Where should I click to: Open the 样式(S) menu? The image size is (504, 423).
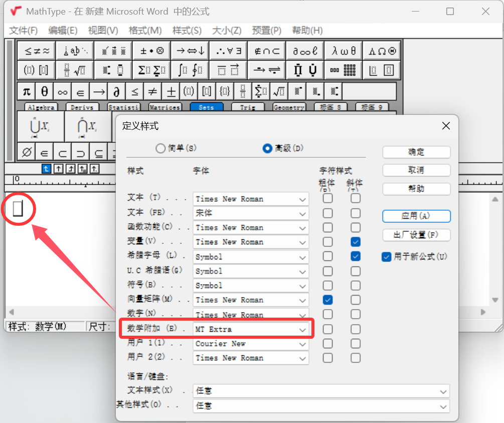click(x=187, y=31)
